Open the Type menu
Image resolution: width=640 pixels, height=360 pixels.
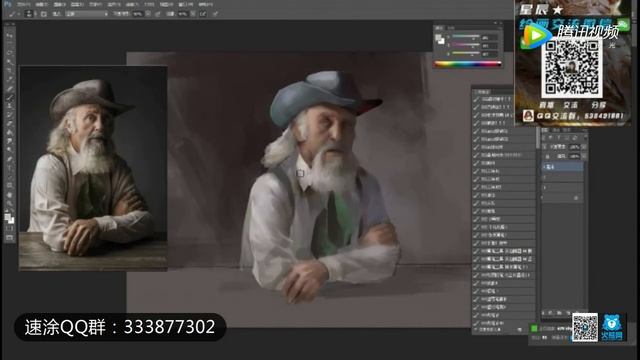[x=96, y=4]
